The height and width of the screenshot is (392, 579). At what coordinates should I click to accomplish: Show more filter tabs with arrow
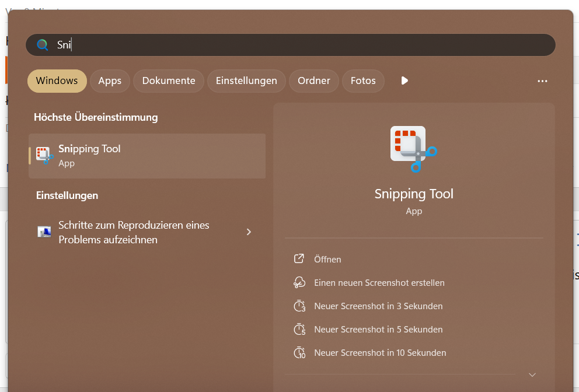(x=404, y=80)
